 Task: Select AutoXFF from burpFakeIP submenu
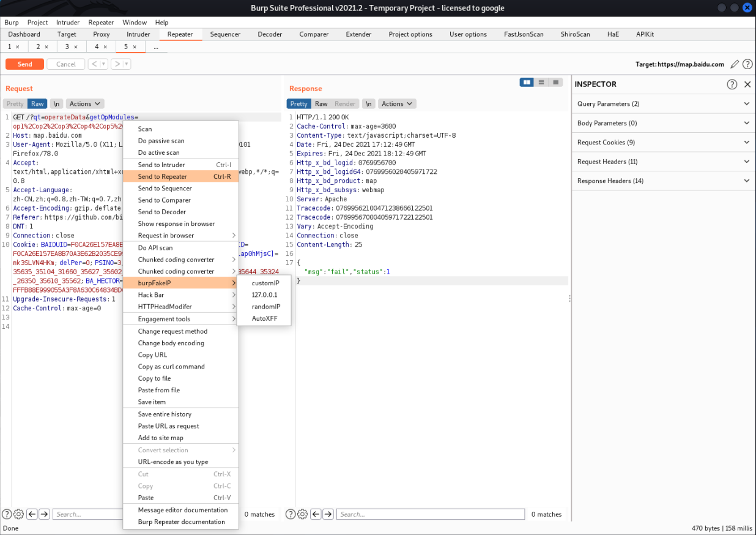264,318
